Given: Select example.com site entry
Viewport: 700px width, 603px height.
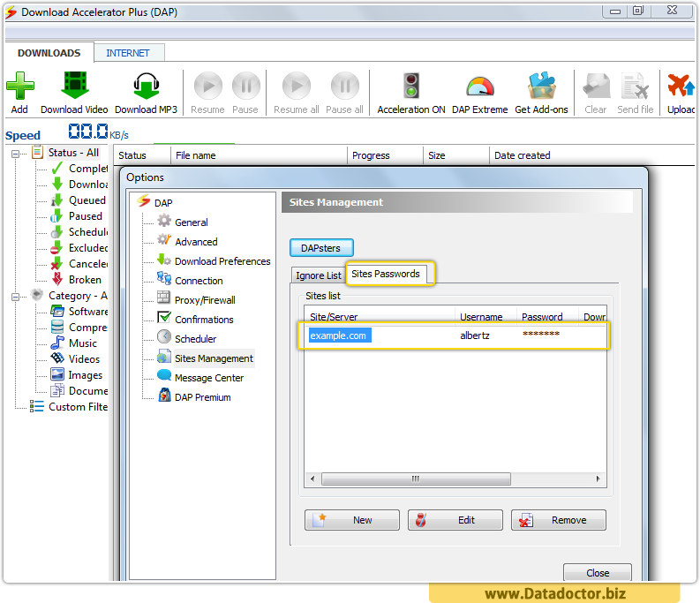Looking at the screenshot, I should 339,335.
